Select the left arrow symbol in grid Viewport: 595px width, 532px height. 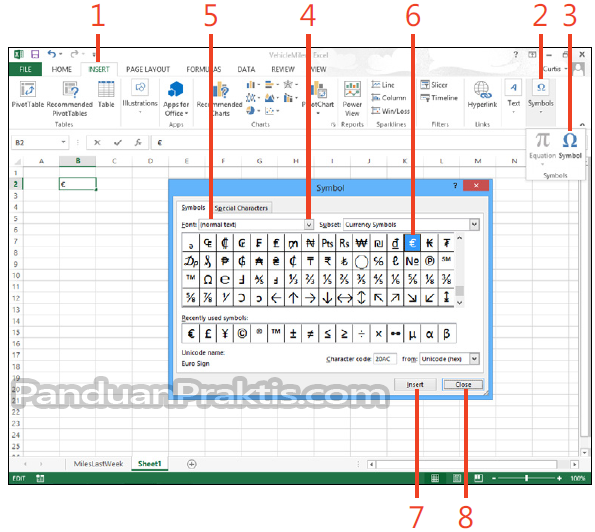tap(276, 298)
